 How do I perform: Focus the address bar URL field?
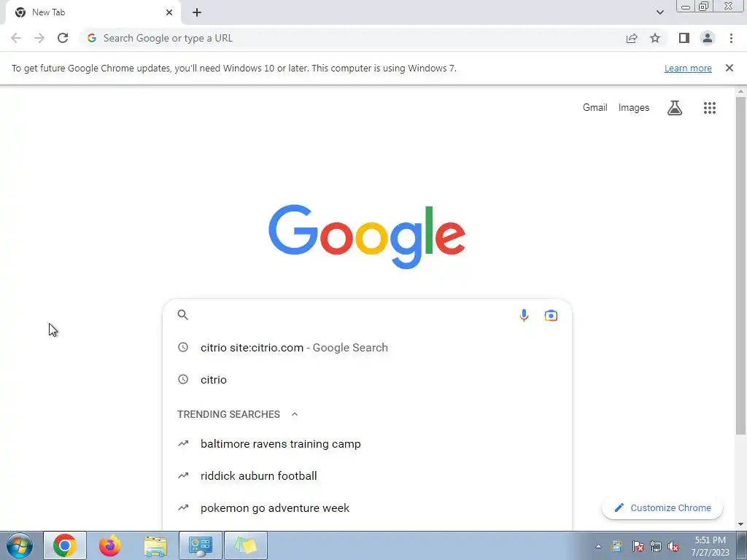352,38
